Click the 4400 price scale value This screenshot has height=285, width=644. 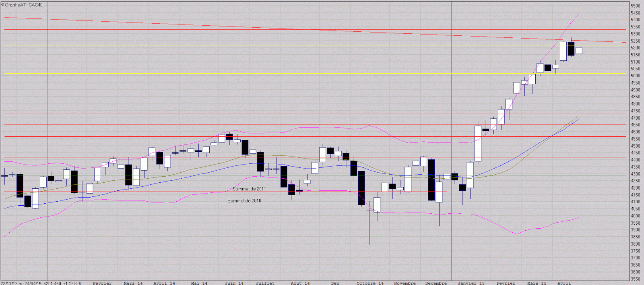pos(636,160)
